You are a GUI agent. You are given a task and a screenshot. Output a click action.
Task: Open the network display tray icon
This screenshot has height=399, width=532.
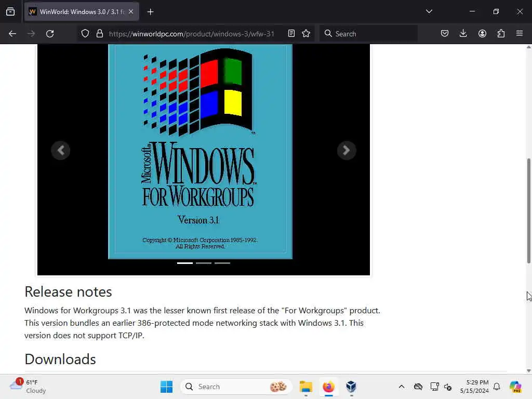point(434,387)
